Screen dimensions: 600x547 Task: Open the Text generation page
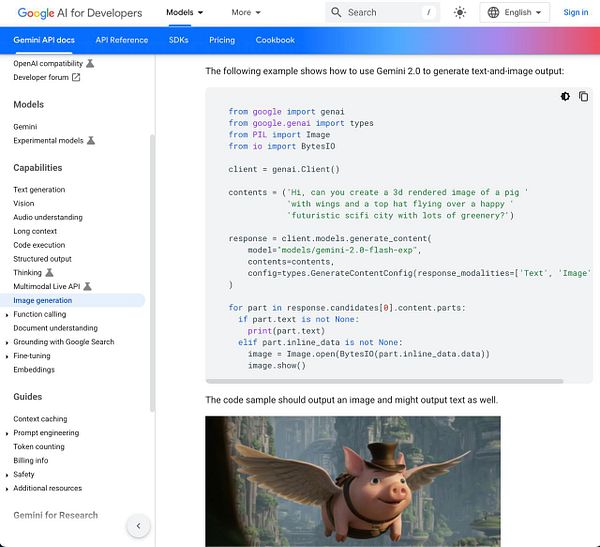click(x=39, y=189)
